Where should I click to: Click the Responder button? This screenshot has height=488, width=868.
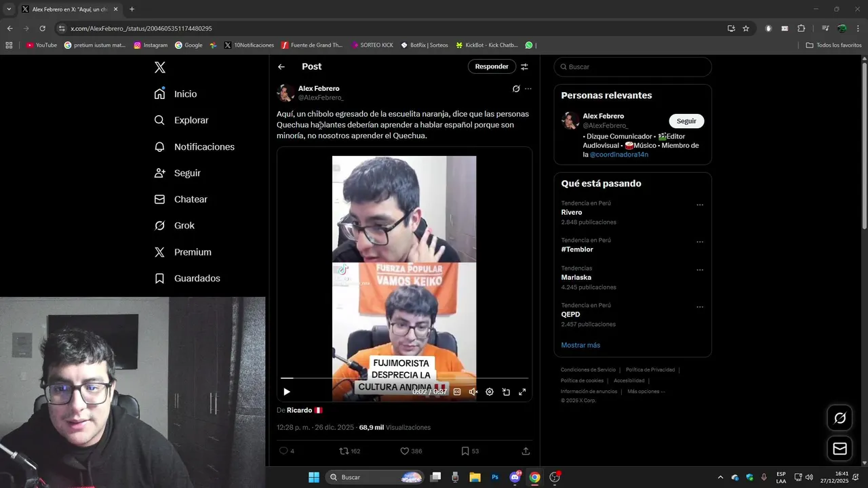tap(492, 66)
